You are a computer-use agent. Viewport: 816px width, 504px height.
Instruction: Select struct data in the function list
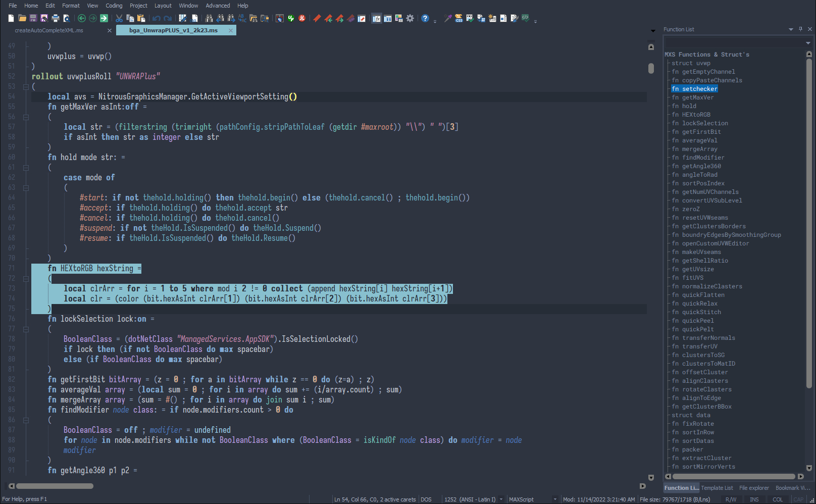point(691,415)
